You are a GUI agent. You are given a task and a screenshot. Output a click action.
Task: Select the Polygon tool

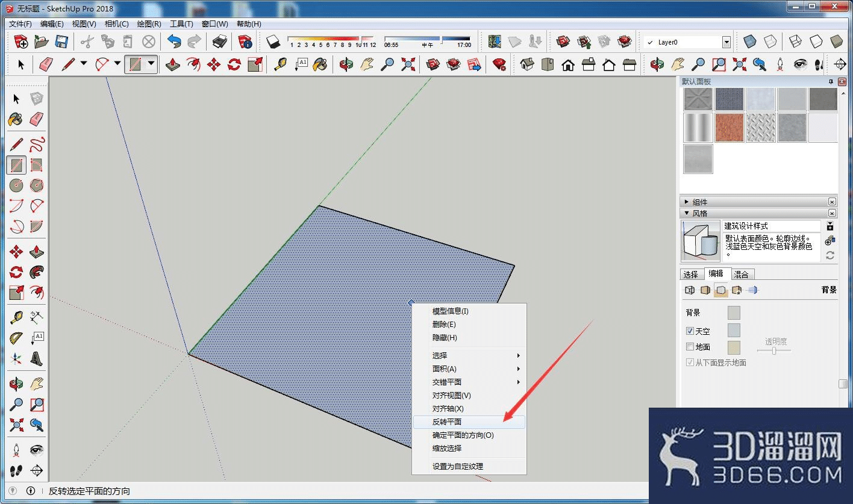(37, 185)
